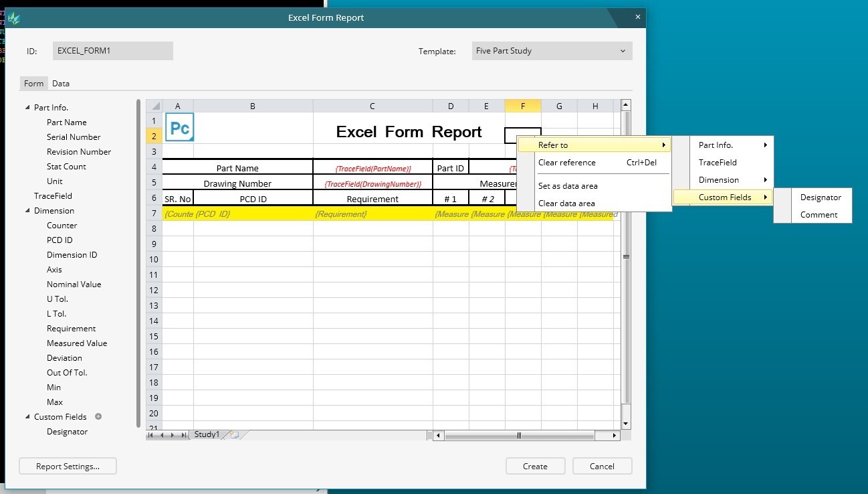Click the horizontal scrollbar right arrow

[x=615, y=436]
